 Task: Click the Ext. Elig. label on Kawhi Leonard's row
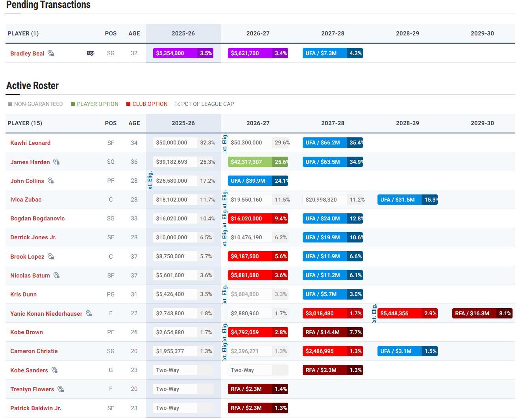[224, 143]
